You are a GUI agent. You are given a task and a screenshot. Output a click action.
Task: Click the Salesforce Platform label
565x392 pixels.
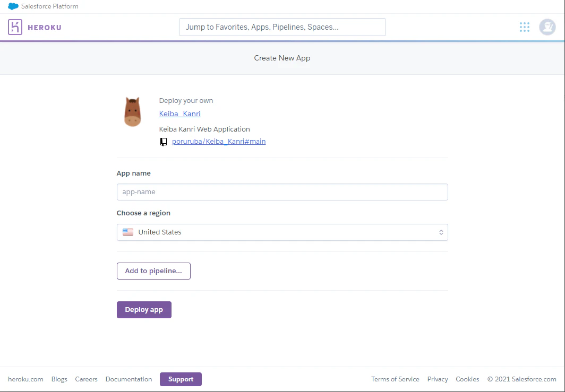pyautogui.click(x=50, y=6)
